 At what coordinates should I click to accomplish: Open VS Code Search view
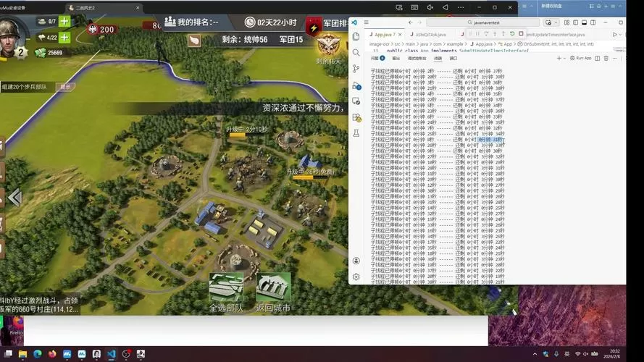(x=356, y=53)
